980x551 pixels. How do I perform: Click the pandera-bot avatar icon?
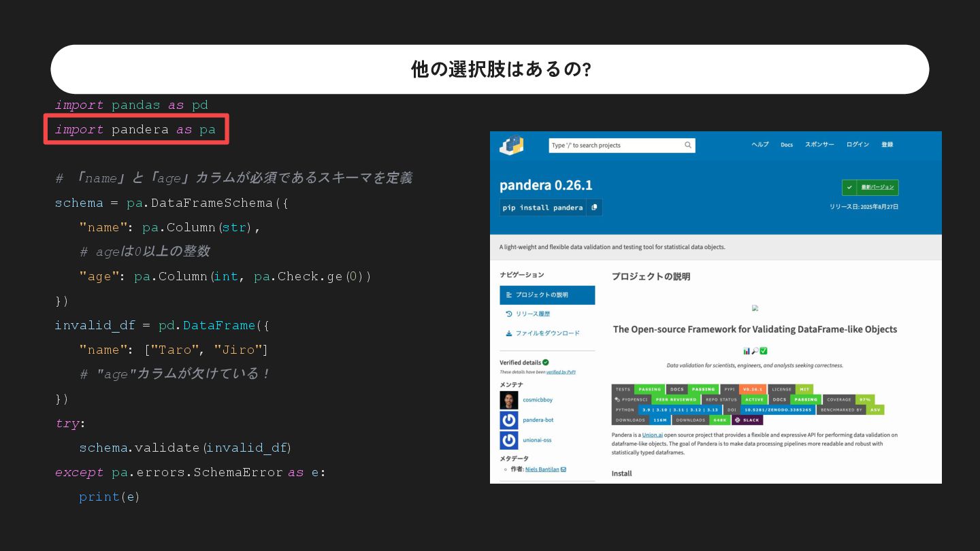[509, 420]
